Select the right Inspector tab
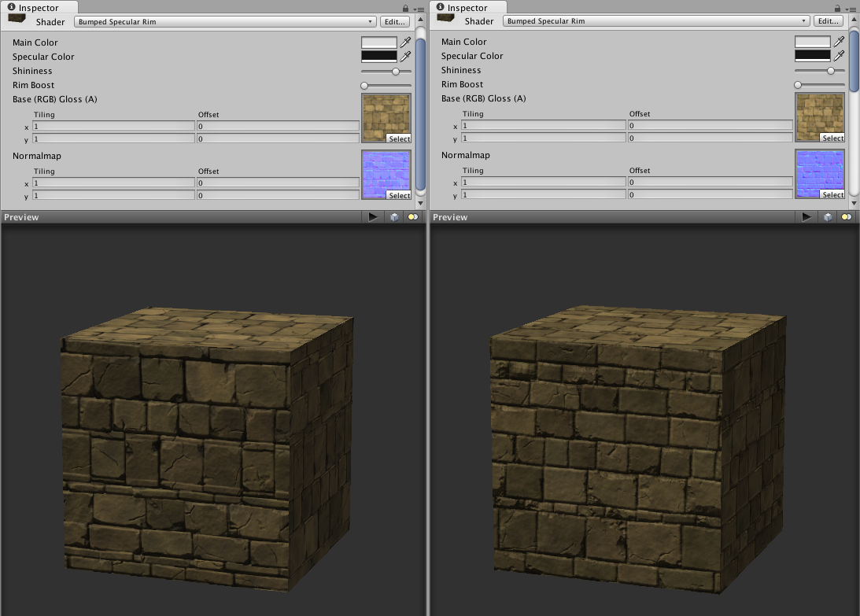This screenshot has width=860, height=616. coord(467,8)
